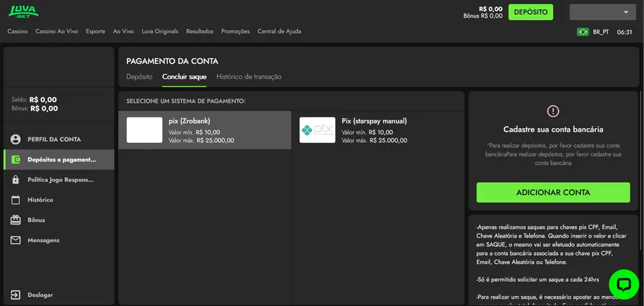The width and height of the screenshot is (644, 306).
Task: Click the ADICIONAR CONTA button
Action: coord(553,193)
